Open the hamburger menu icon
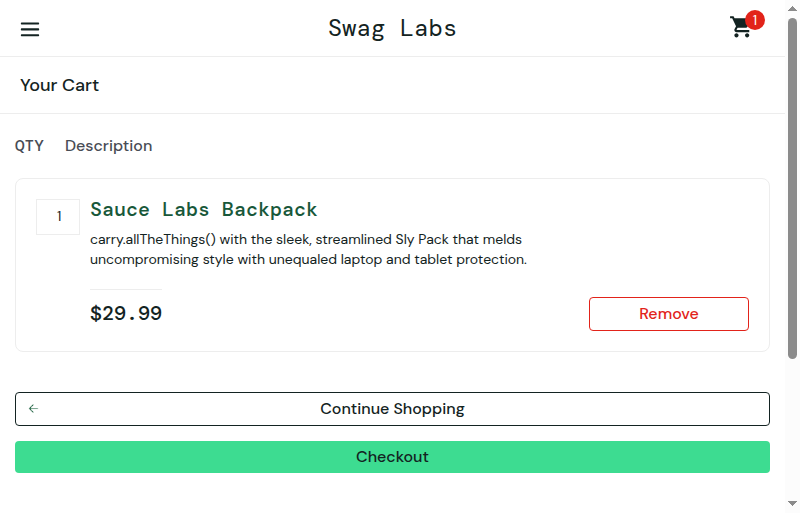 click(x=30, y=29)
